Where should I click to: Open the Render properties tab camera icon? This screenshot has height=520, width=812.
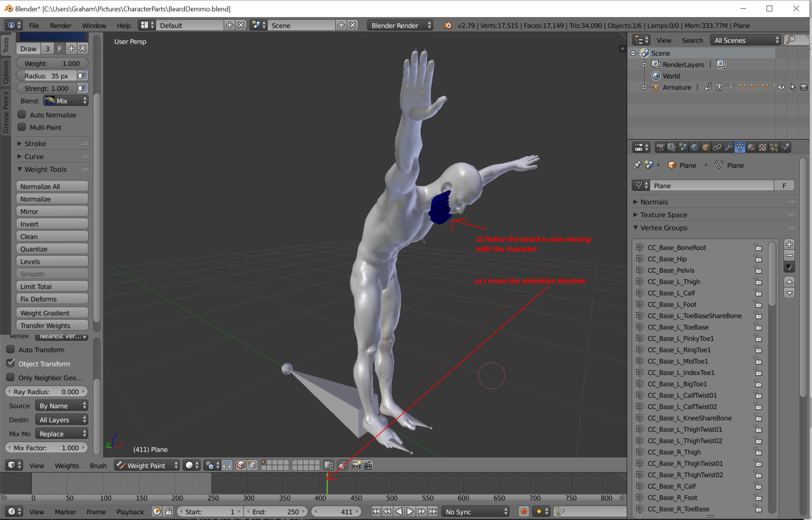point(660,147)
